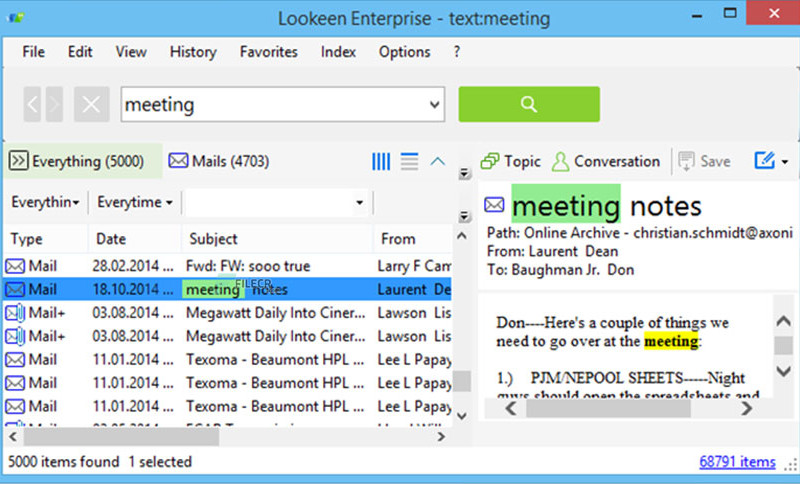The height and width of the screenshot is (484, 800).
Task: Switch to column view layout icon
Action: (x=381, y=162)
